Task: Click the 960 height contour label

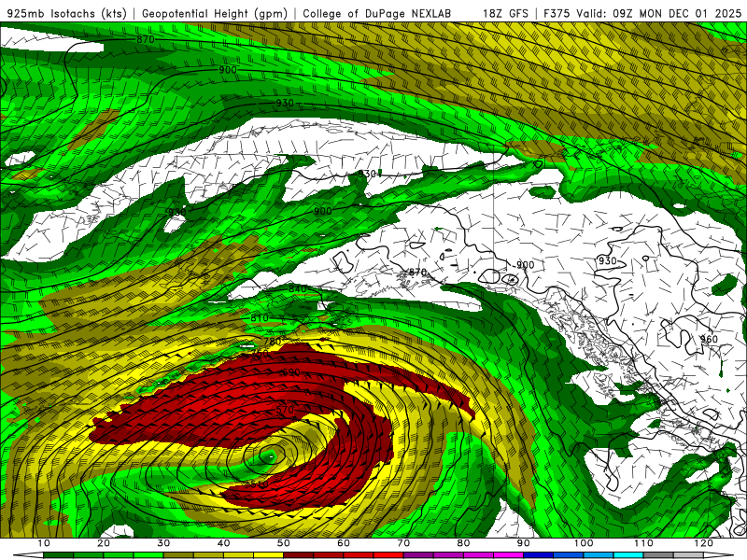Action: click(709, 339)
